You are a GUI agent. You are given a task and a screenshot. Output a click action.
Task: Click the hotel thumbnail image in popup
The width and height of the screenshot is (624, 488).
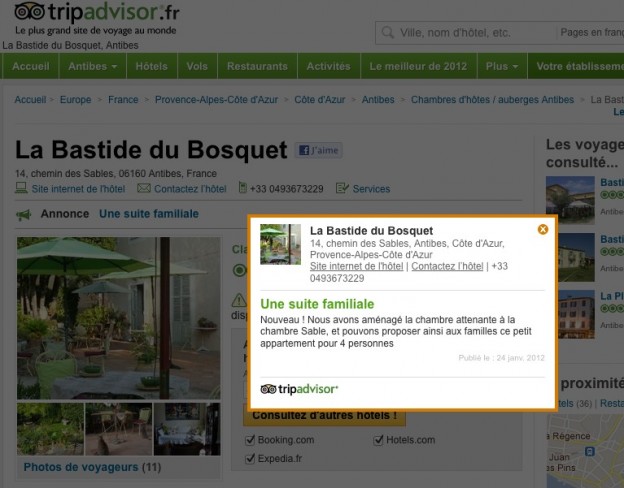click(280, 244)
